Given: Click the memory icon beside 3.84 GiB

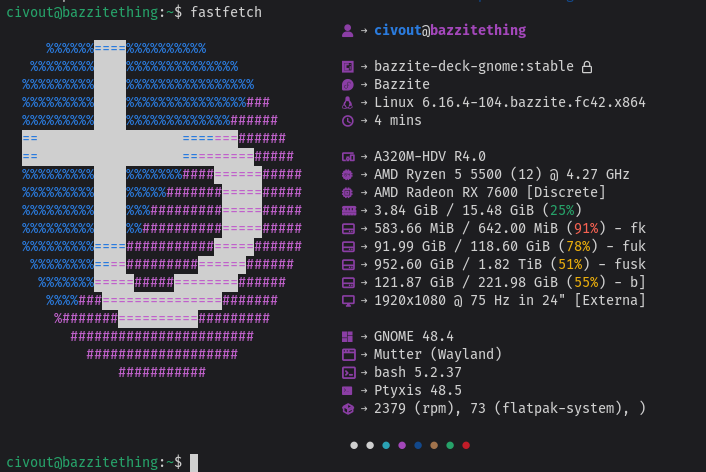Looking at the screenshot, I should point(348,211).
